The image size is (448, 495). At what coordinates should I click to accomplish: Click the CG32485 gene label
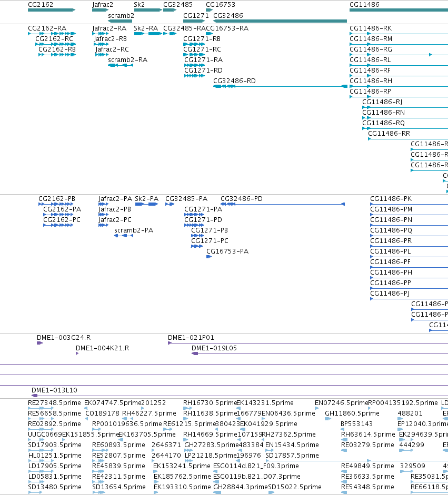click(178, 4)
